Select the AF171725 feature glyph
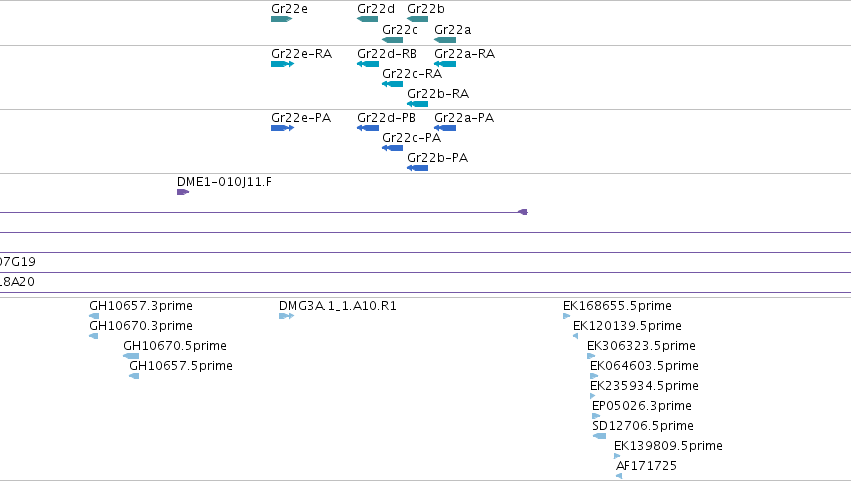 619,476
